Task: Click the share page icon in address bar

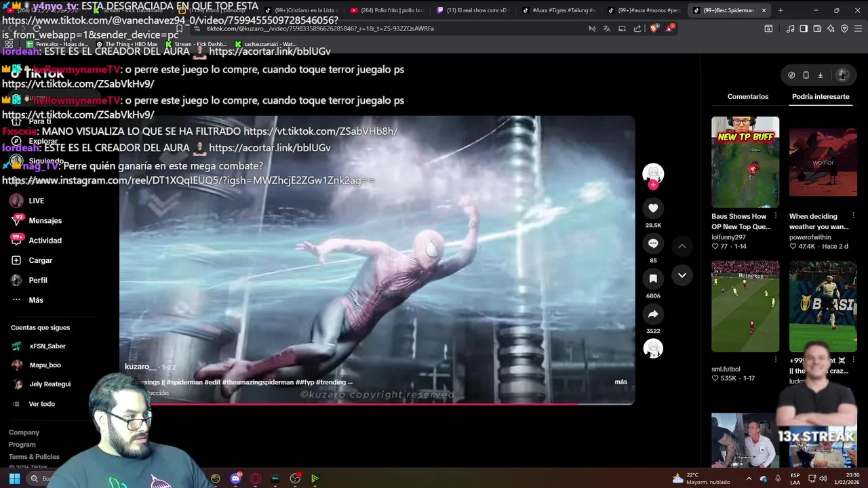Action: pyautogui.click(x=637, y=28)
